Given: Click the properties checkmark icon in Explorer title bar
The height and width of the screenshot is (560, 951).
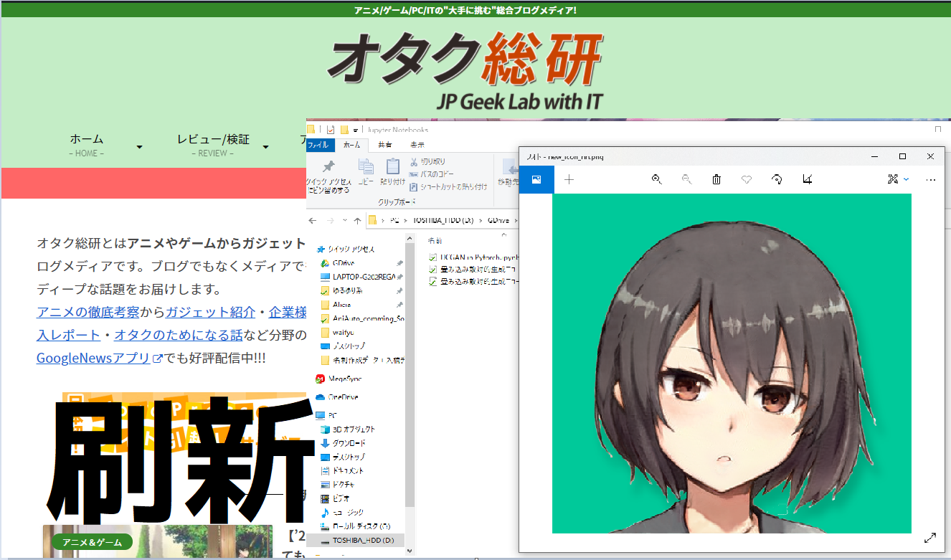Looking at the screenshot, I should (331, 130).
